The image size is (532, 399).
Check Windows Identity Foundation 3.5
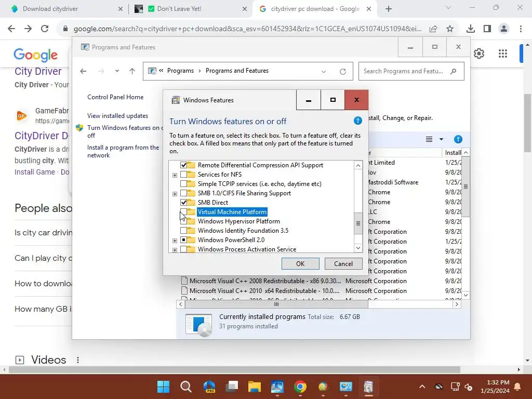tap(183, 231)
